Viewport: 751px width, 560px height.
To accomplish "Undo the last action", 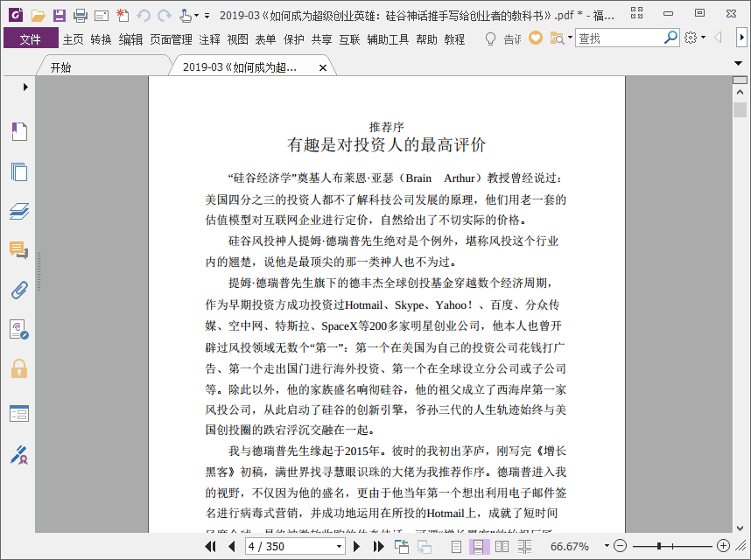I will pos(144,16).
